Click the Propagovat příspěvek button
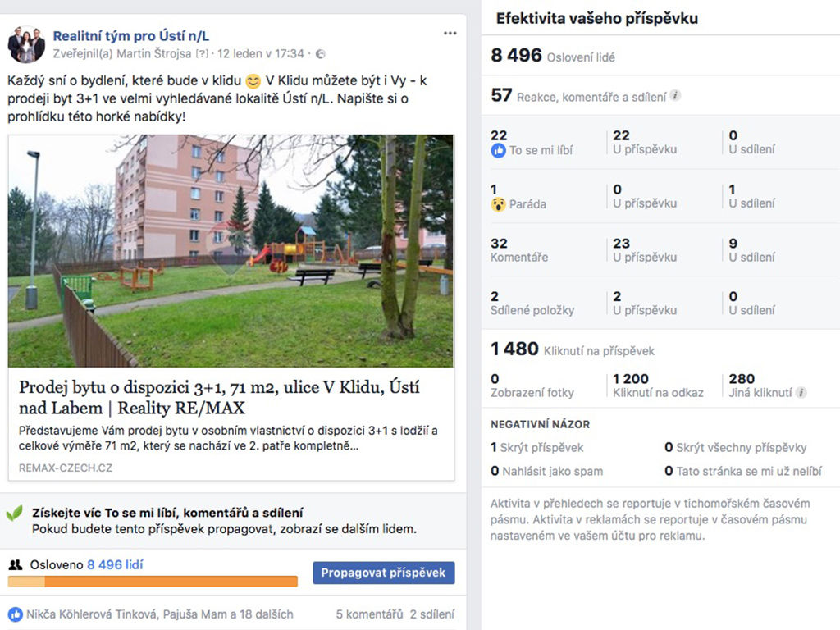 click(x=384, y=573)
